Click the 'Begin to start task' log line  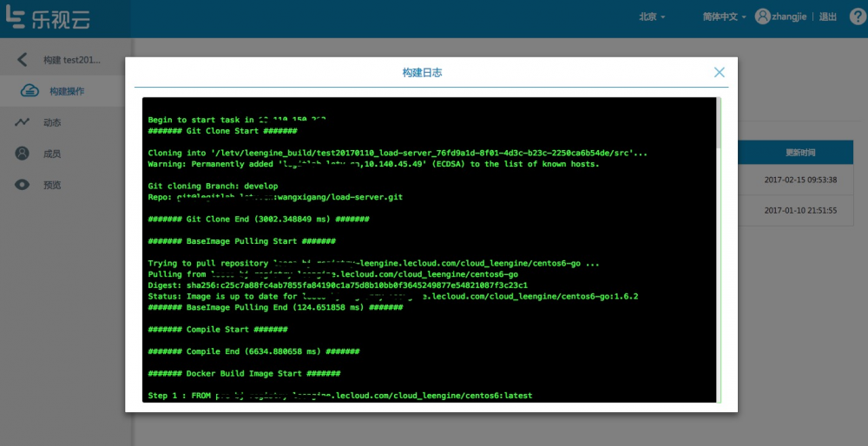236,120
